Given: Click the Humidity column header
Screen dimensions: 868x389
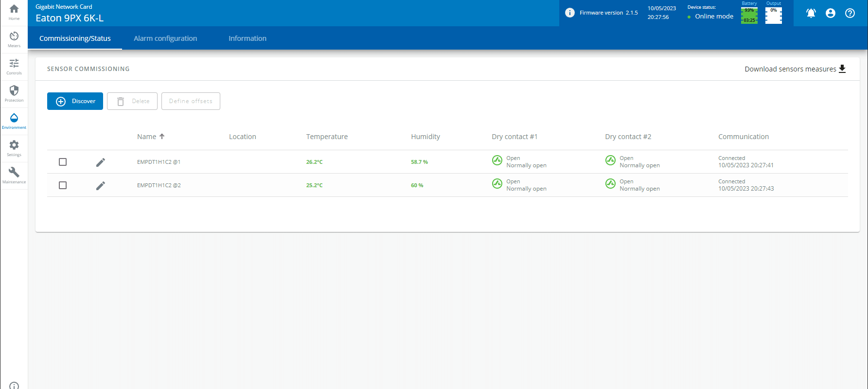Looking at the screenshot, I should 425,137.
